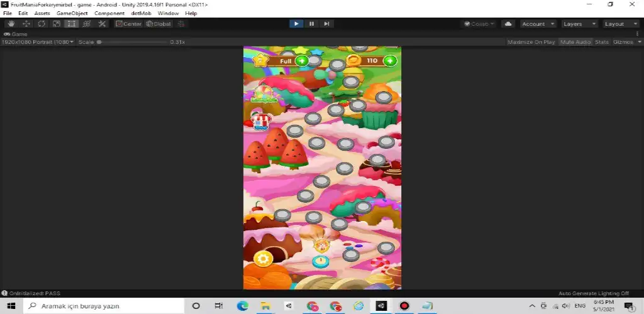644x314 pixels.
Task: Open the cloud services icon
Action: click(x=508, y=24)
